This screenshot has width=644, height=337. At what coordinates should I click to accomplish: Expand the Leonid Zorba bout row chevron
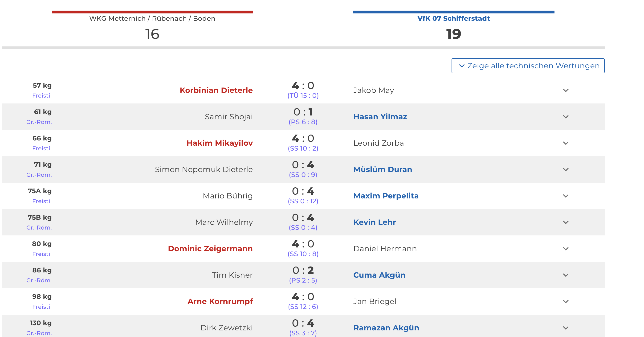[566, 143]
